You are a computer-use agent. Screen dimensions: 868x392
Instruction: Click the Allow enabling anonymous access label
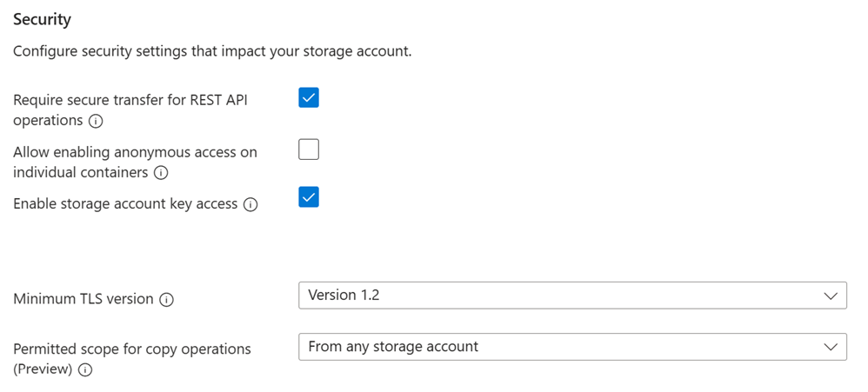click(x=135, y=162)
